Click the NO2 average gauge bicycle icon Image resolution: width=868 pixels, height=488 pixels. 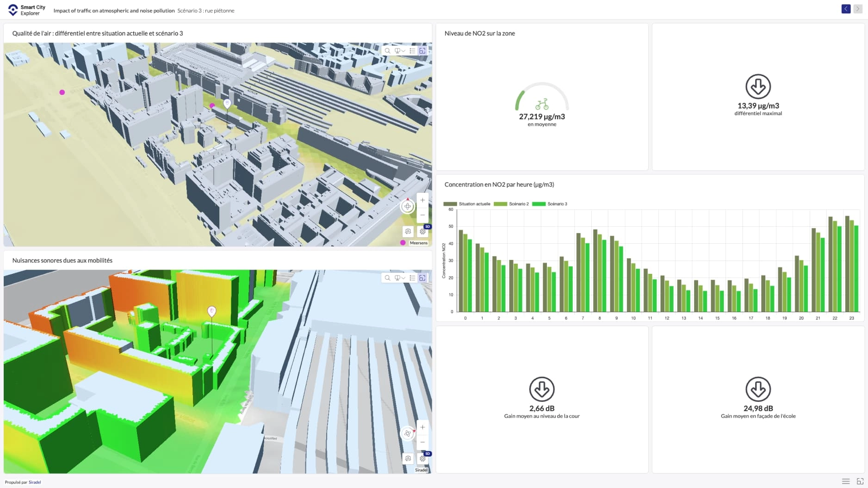[x=542, y=104]
